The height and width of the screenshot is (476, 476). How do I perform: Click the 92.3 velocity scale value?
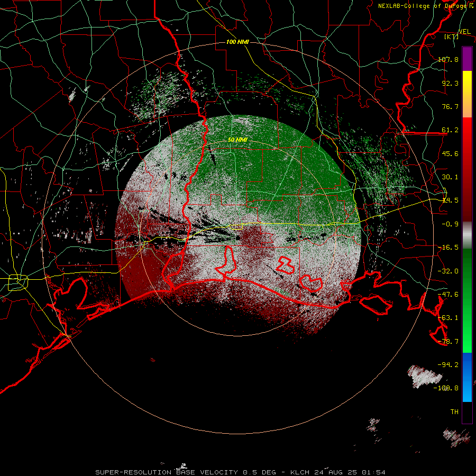[x=450, y=83]
